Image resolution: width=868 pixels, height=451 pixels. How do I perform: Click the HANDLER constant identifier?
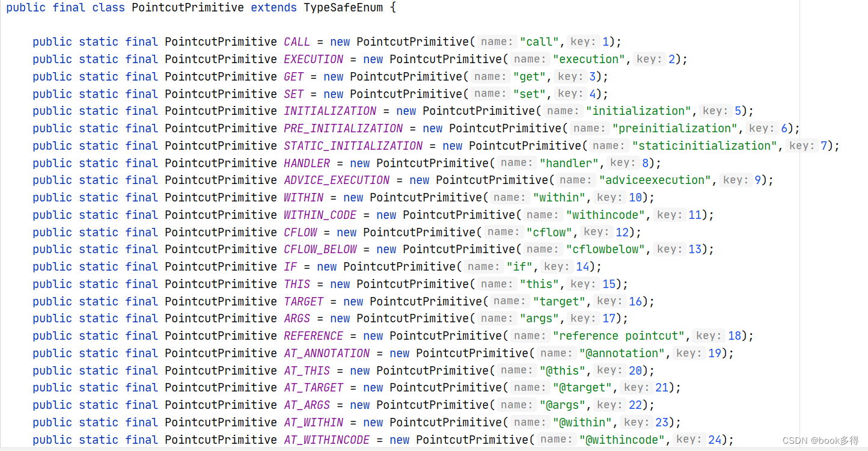[x=307, y=164]
